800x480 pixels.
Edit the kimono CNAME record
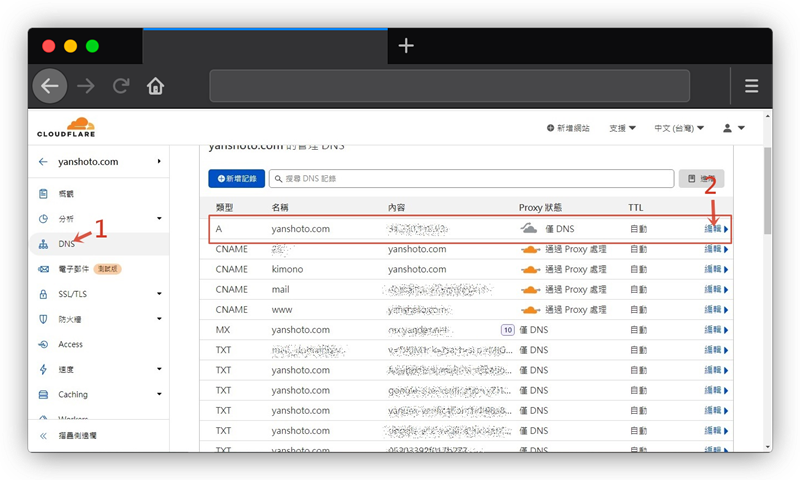(x=716, y=269)
